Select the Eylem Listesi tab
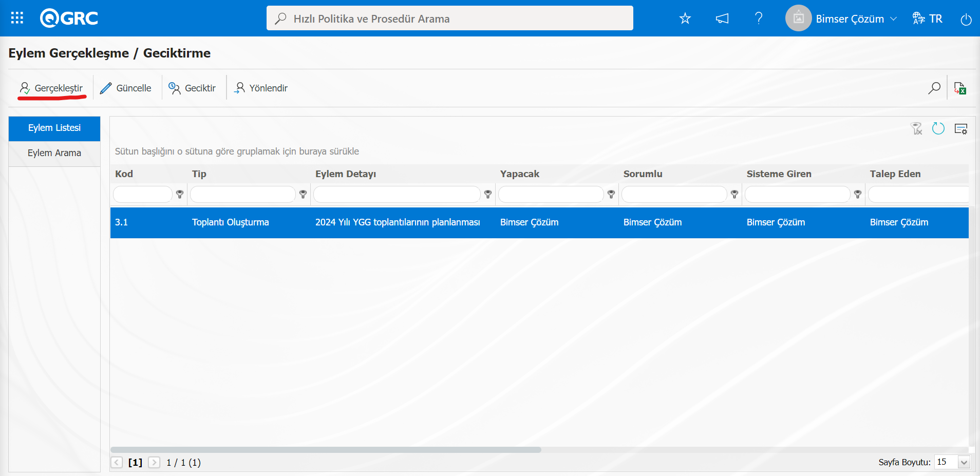980x476 pixels. point(54,128)
